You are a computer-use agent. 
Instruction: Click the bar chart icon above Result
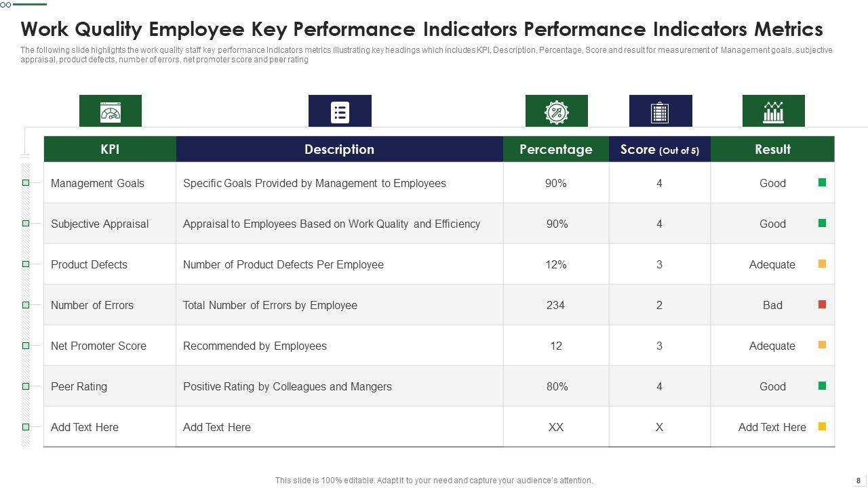773,112
